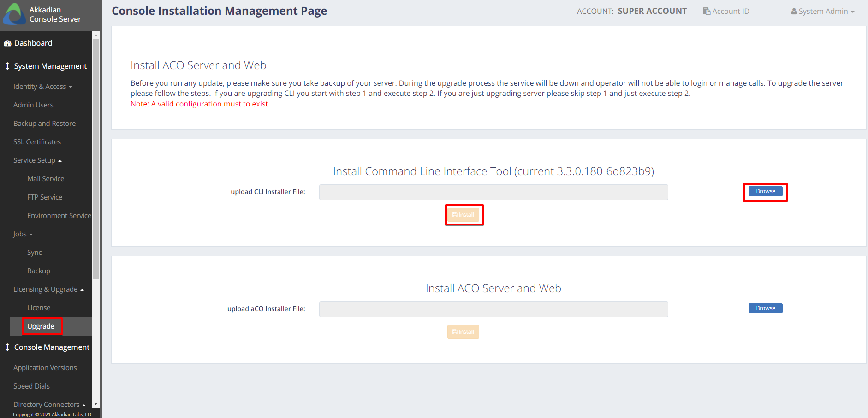Browse for aCO installer file
This screenshot has height=418, width=868.
766,308
